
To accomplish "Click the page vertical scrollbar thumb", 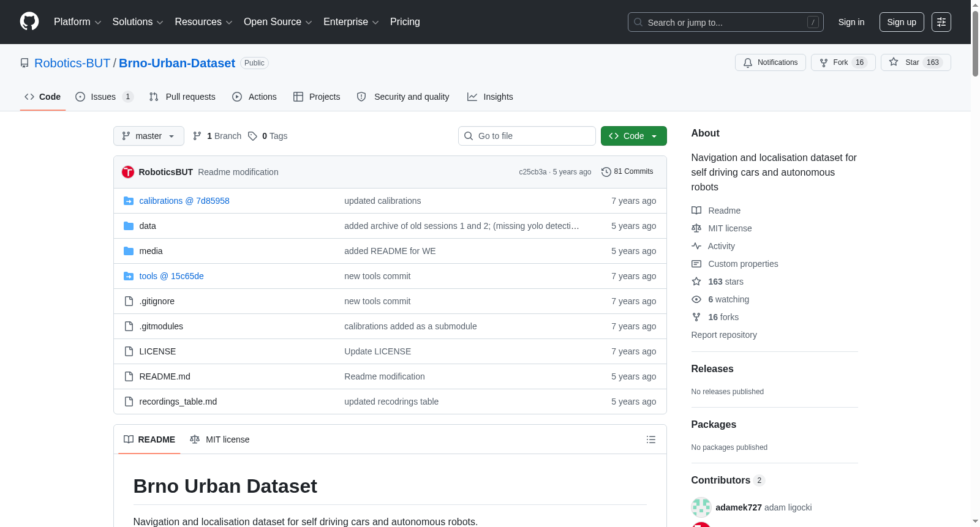I will 975,43.
